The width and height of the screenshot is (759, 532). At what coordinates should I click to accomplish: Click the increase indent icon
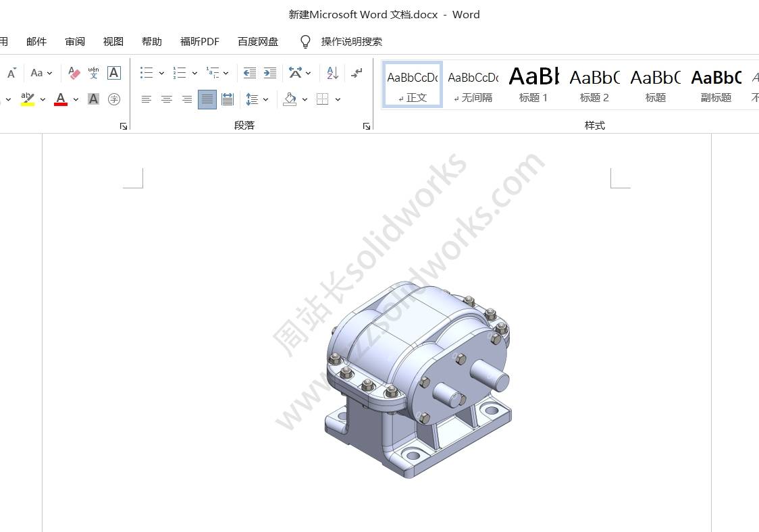[x=271, y=73]
